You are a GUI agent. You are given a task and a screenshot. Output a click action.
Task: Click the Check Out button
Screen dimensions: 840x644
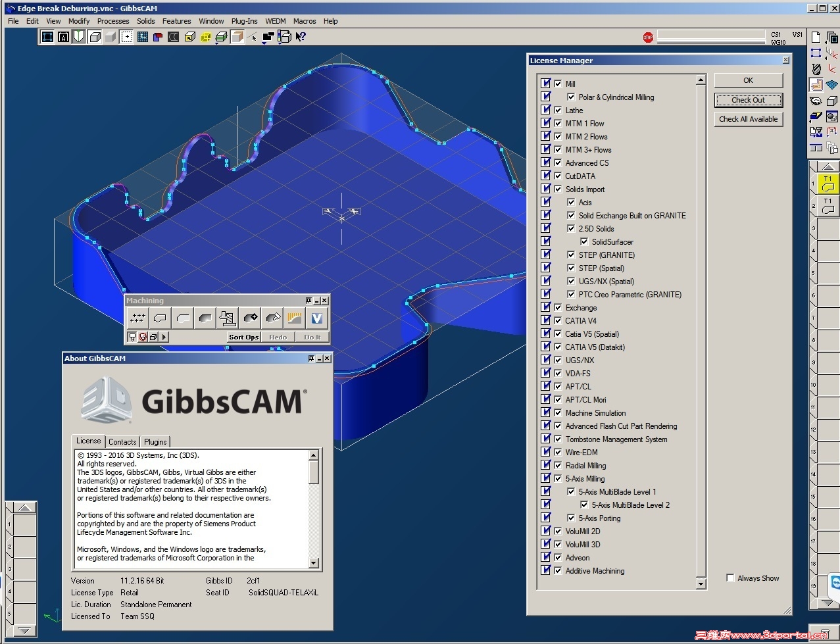tap(749, 100)
